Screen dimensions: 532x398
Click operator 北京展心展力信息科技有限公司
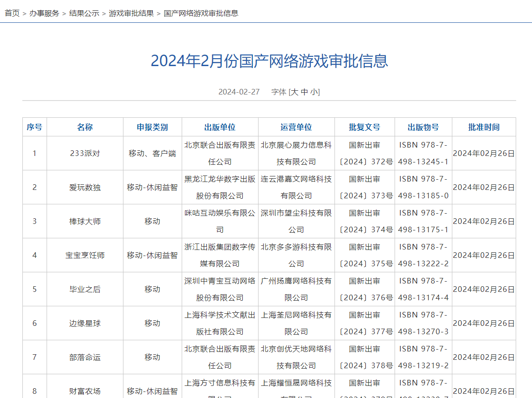point(296,153)
